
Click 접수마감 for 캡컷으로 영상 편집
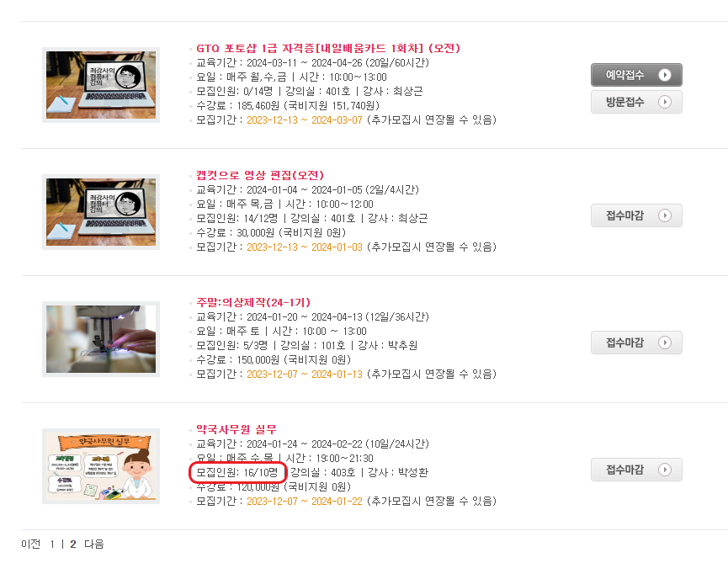pyautogui.click(x=636, y=215)
